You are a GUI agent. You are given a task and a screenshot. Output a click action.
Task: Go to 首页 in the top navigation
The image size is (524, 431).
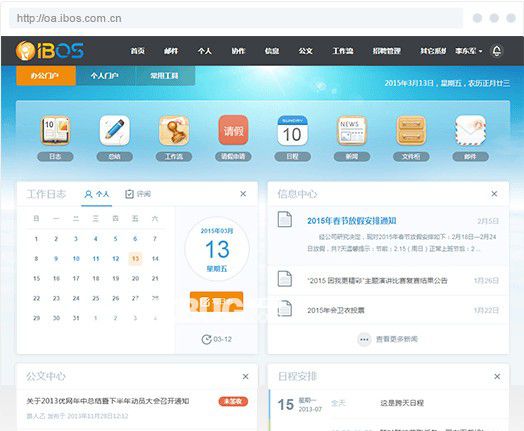coord(137,51)
